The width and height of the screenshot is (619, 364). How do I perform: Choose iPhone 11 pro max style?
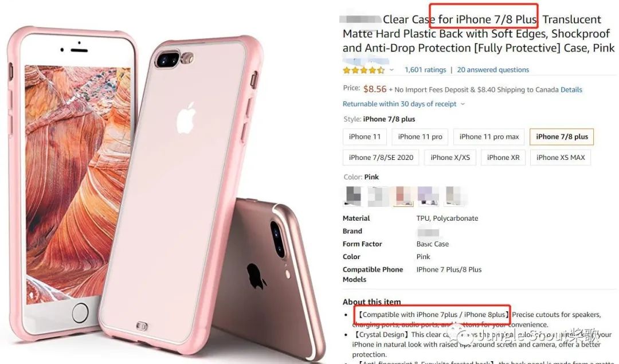[x=489, y=136]
